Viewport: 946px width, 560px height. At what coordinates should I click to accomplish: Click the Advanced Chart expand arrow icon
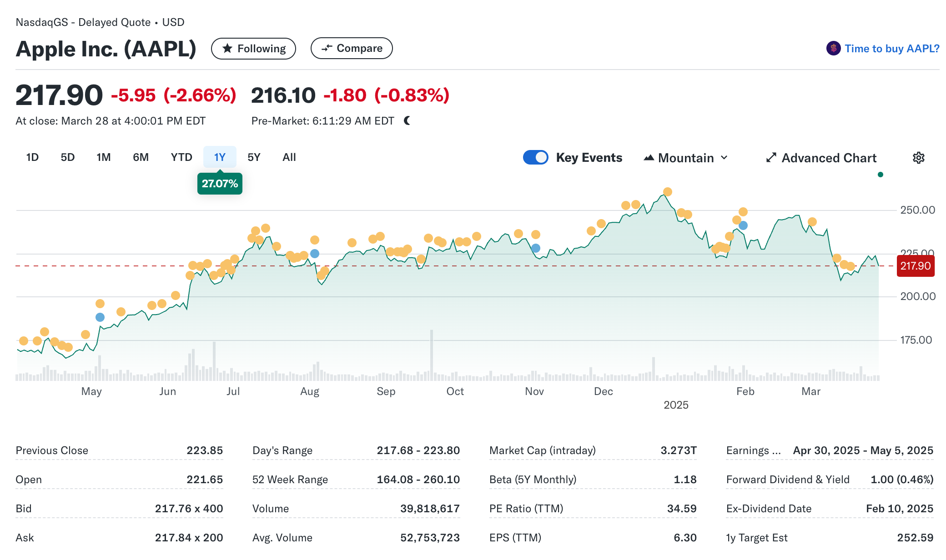(771, 158)
